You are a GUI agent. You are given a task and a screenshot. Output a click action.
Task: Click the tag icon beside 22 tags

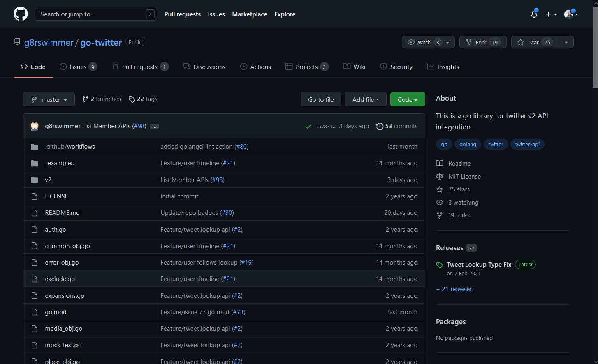point(132,99)
